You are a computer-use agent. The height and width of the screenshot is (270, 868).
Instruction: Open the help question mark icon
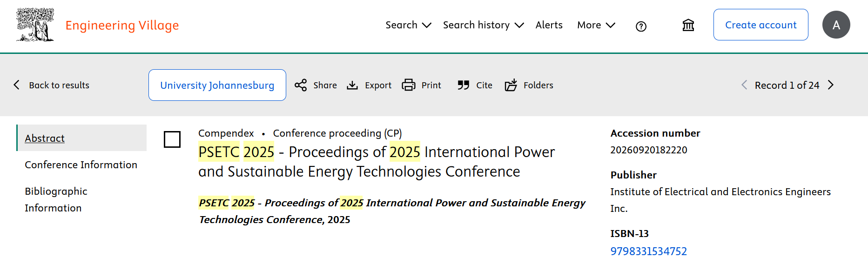[641, 26]
